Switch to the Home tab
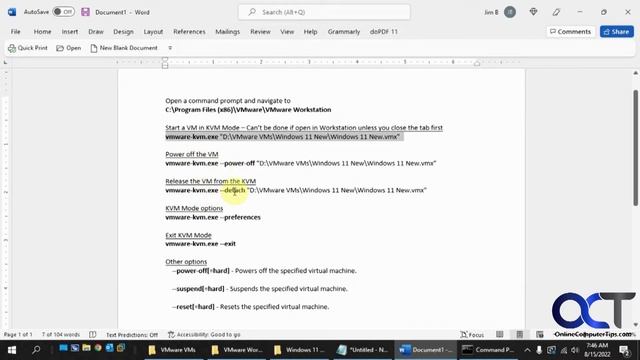This screenshot has height=360, width=640. click(42, 31)
